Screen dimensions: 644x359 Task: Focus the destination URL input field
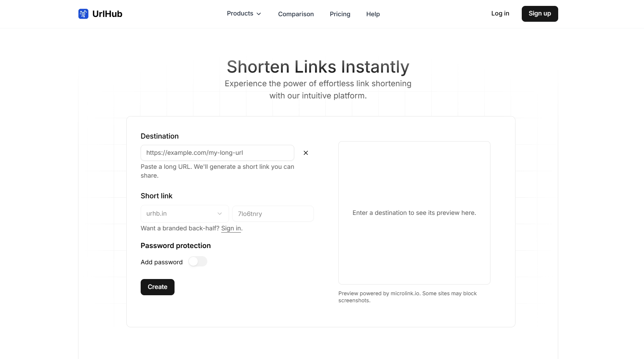[x=217, y=153]
